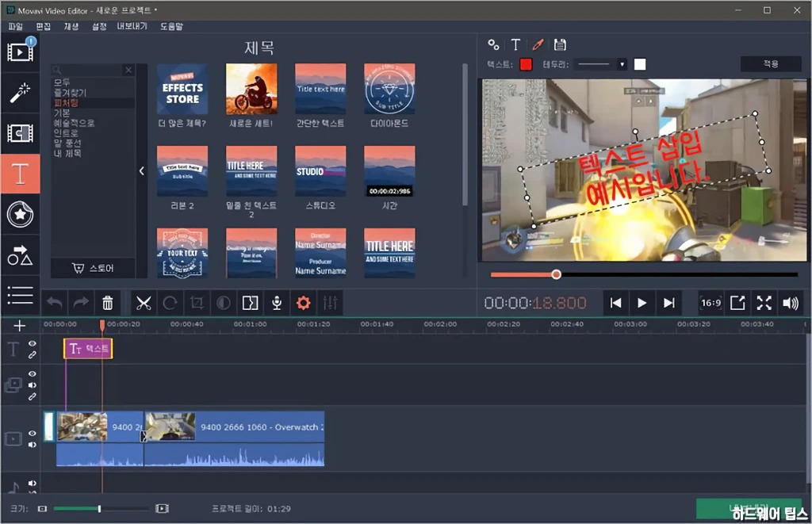
Task: Open Color properties brush icon above preview
Action: click(x=538, y=45)
